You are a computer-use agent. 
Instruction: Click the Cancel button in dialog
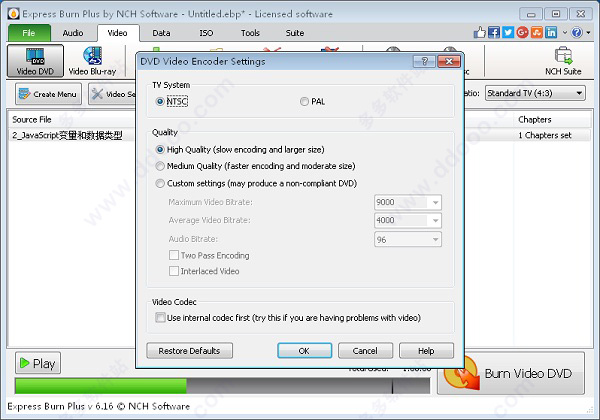click(365, 351)
